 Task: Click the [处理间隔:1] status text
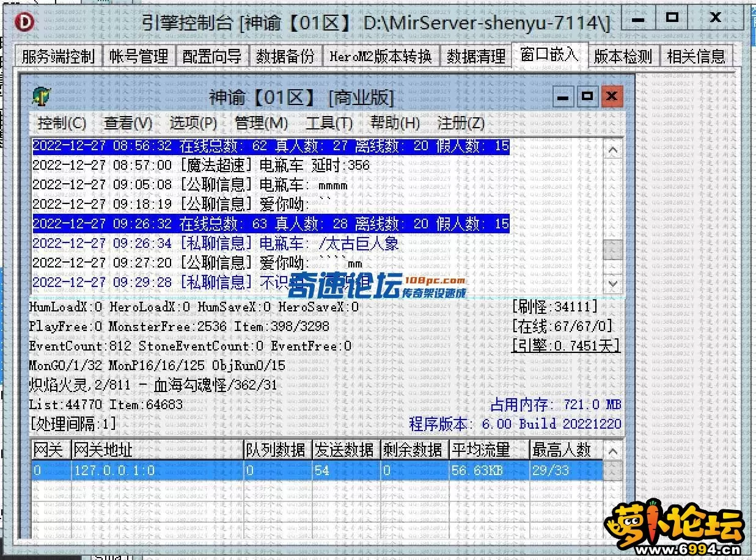click(x=73, y=423)
